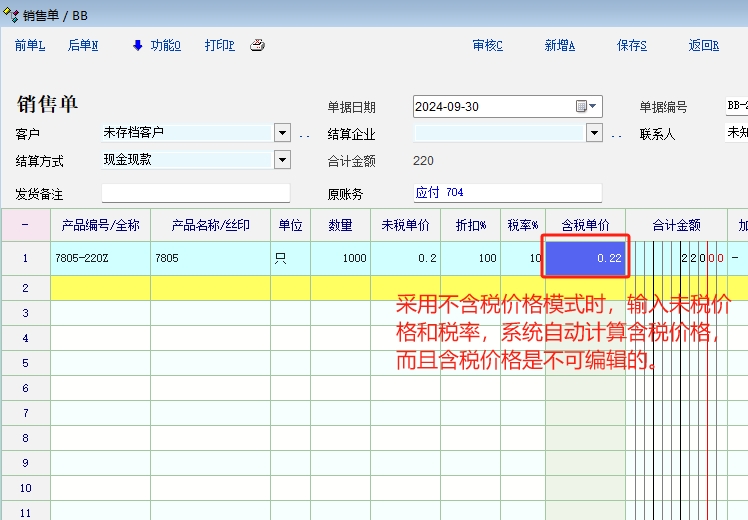
Task: Click the 保存 button
Action: 632,45
